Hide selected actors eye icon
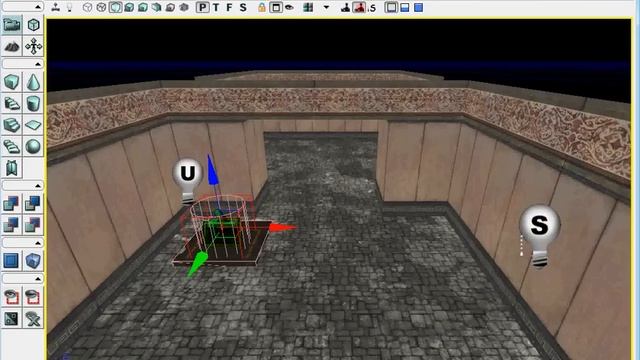The width and height of the screenshot is (640, 360). [x=33, y=296]
